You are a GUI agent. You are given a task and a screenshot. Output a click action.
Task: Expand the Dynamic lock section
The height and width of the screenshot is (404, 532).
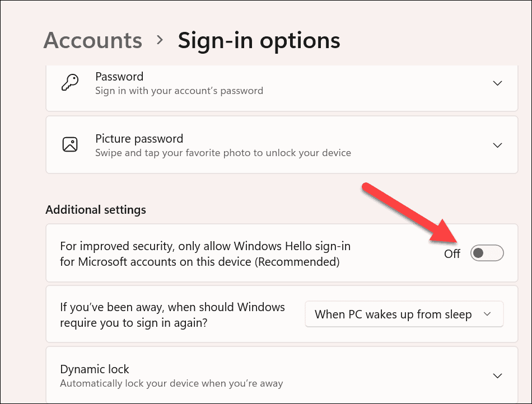pyautogui.click(x=497, y=375)
